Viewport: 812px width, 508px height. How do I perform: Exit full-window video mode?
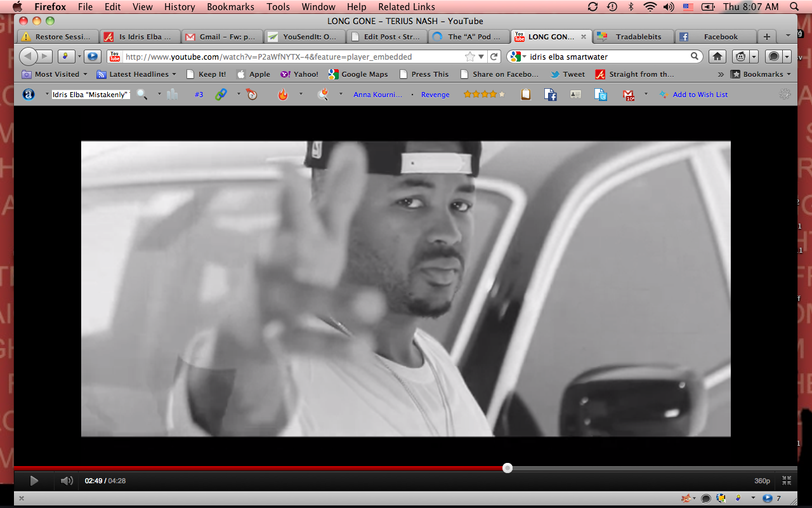click(x=787, y=481)
